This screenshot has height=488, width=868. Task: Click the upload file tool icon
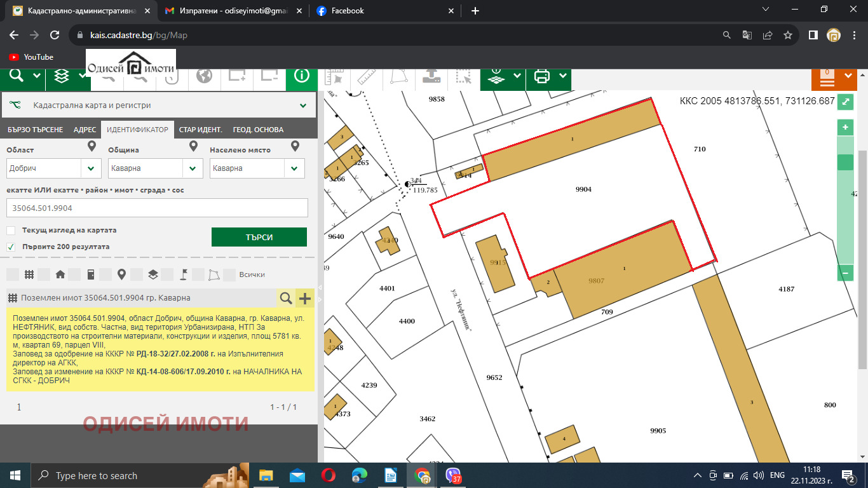(x=431, y=77)
